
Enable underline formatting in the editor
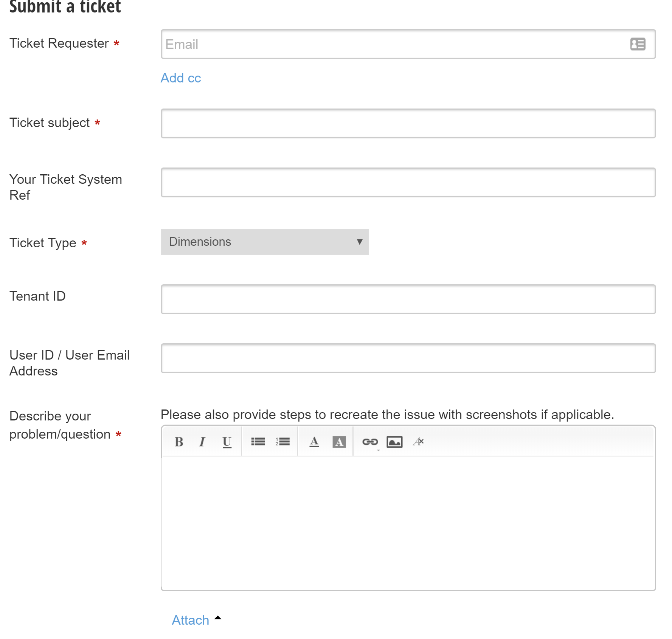point(227,442)
